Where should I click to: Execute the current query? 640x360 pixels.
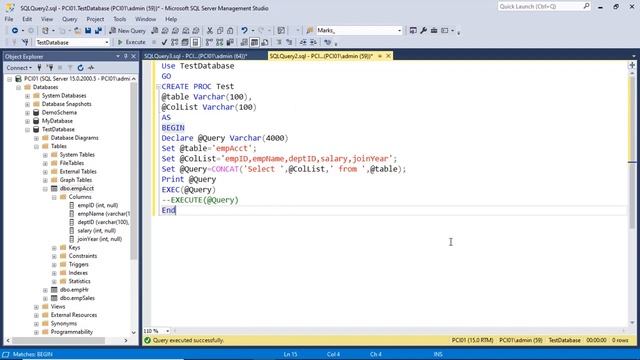[131, 42]
